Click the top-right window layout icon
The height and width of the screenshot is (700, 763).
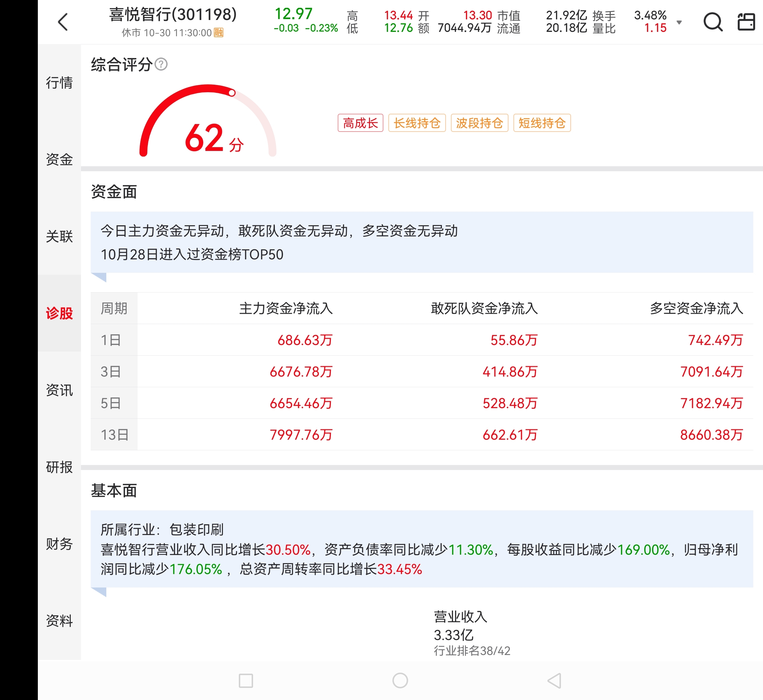(x=746, y=22)
